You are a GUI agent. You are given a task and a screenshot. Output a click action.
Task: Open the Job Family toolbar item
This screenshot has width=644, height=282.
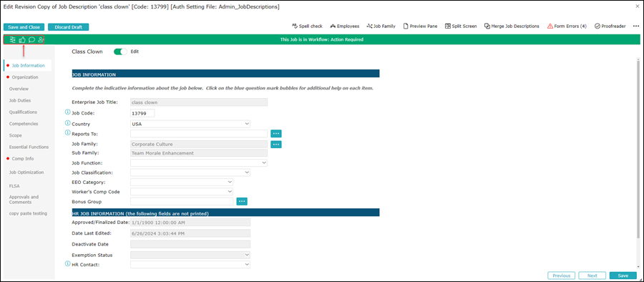[381, 26]
